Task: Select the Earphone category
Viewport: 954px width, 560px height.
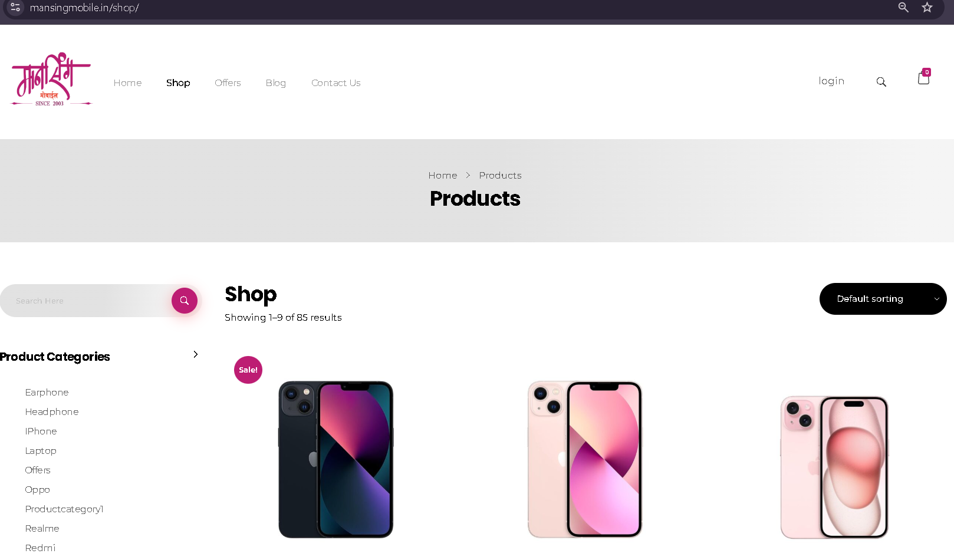Action: tap(47, 393)
